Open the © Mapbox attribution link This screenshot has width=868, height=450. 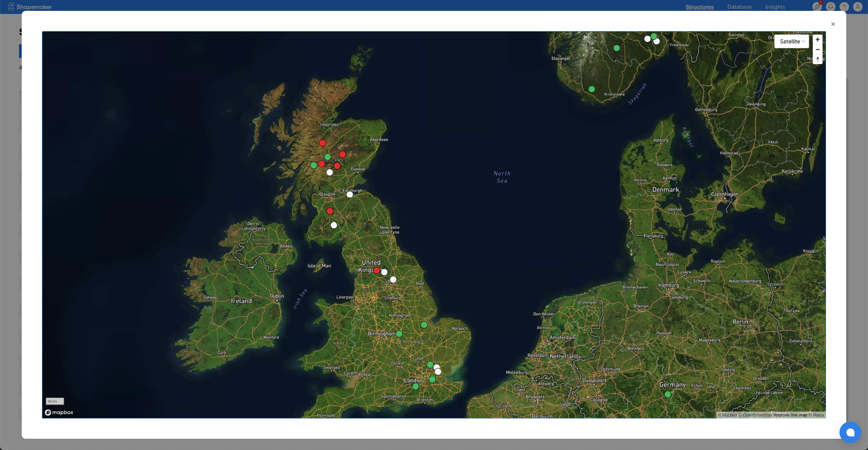click(727, 415)
